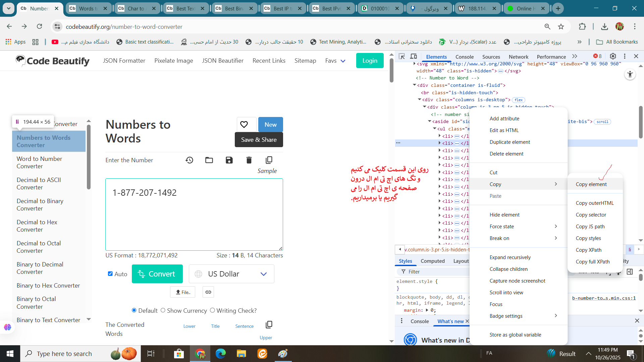The width and height of the screenshot is (644, 362).
Task: Click the trash delete icon
Action: tap(249, 160)
